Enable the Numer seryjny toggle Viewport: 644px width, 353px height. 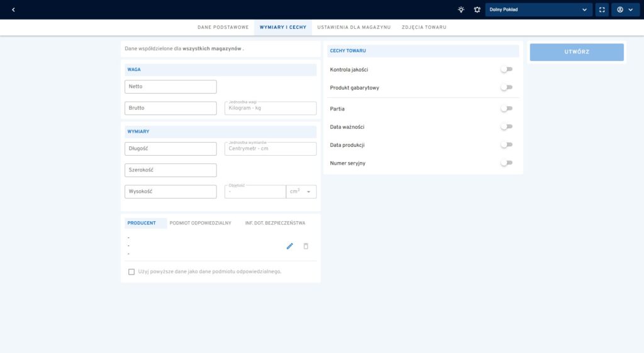point(506,163)
